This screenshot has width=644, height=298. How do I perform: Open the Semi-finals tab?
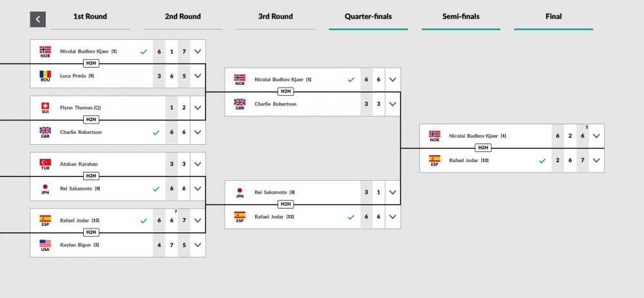pos(461,17)
